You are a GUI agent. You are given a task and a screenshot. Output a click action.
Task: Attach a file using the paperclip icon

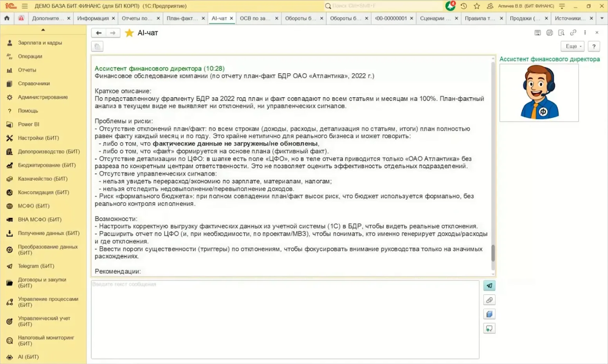(x=489, y=300)
